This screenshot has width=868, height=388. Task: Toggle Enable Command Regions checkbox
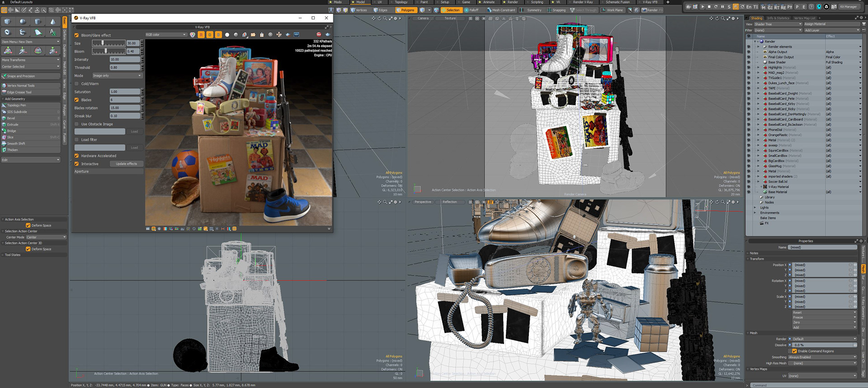(794, 351)
